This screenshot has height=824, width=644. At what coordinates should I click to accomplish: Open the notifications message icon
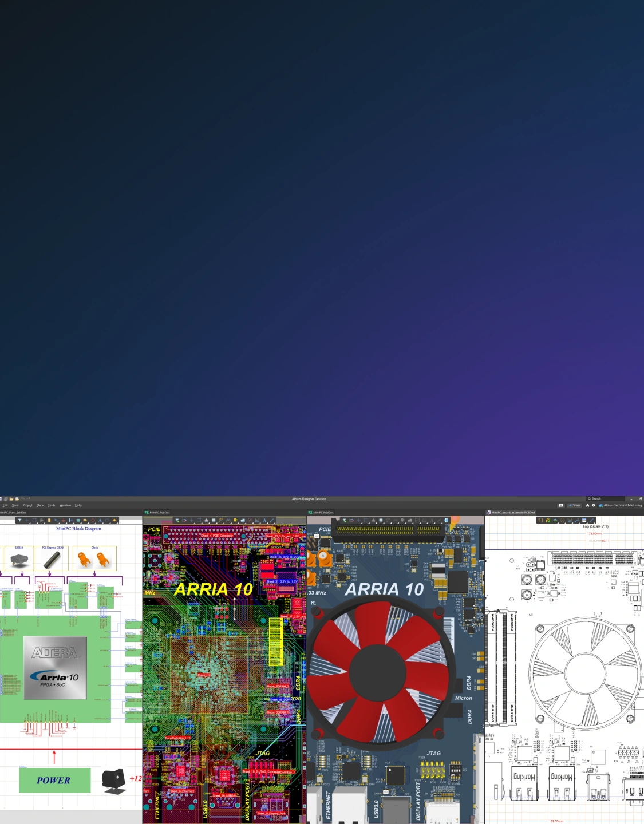point(561,505)
